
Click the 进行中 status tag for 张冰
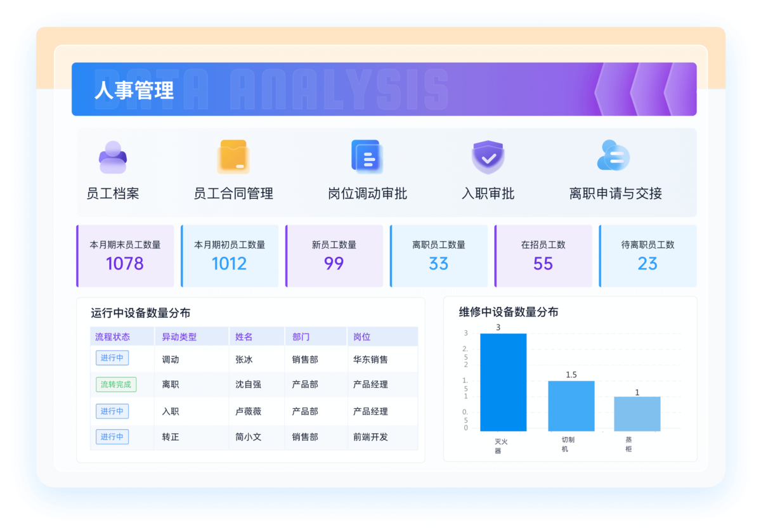coord(112,358)
